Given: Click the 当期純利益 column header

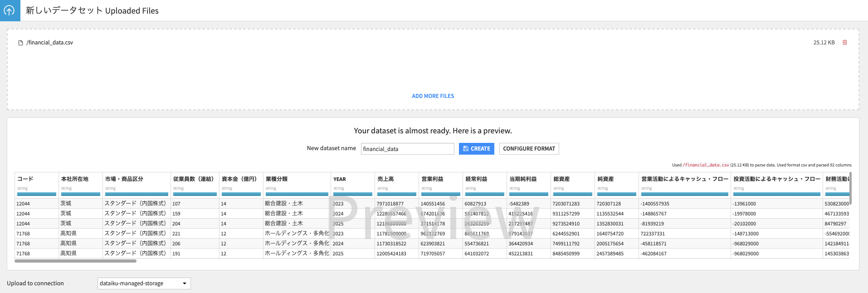Looking at the screenshot, I should (x=523, y=179).
